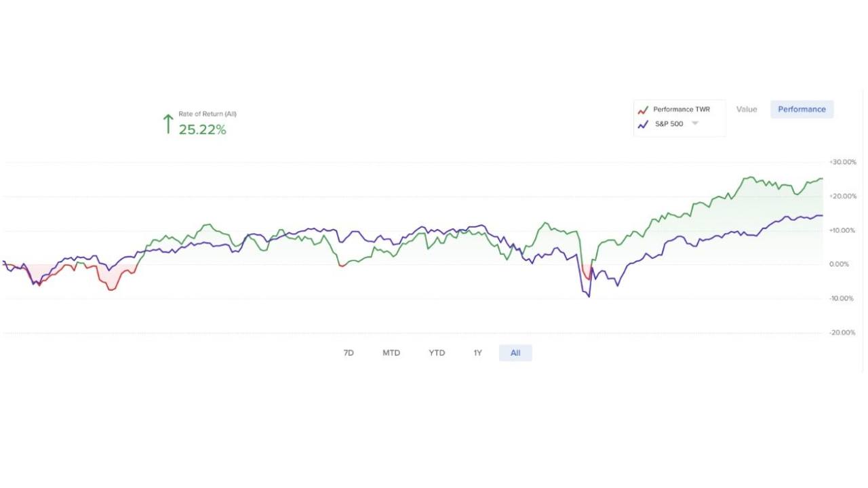Choose the MTD time range
This screenshot has width=868, height=488.
pyautogui.click(x=391, y=353)
